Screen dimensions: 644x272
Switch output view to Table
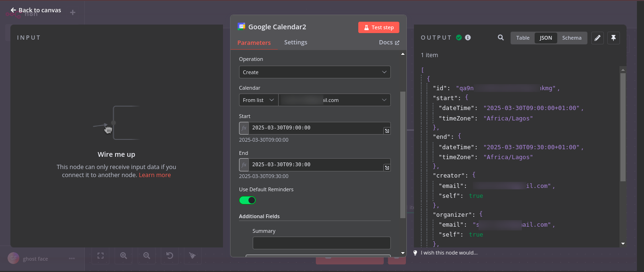pyautogui.click(x=523, y=38)
